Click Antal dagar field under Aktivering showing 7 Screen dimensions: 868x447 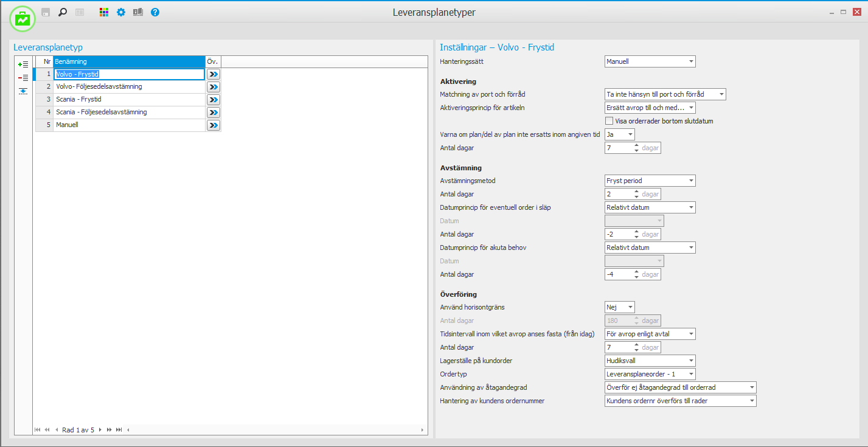click(619, 148)
